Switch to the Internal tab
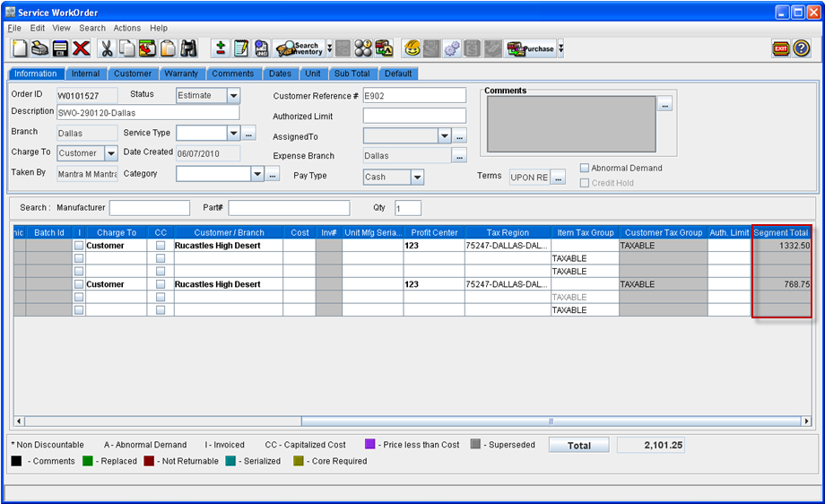The image size is (825, 504). (x=86, y=74)
